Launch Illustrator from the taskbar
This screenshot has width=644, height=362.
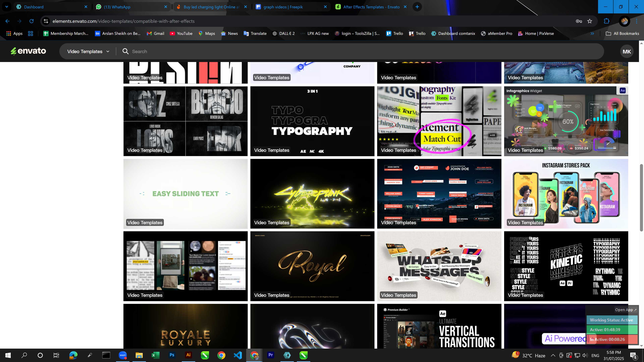coord(189,355)
